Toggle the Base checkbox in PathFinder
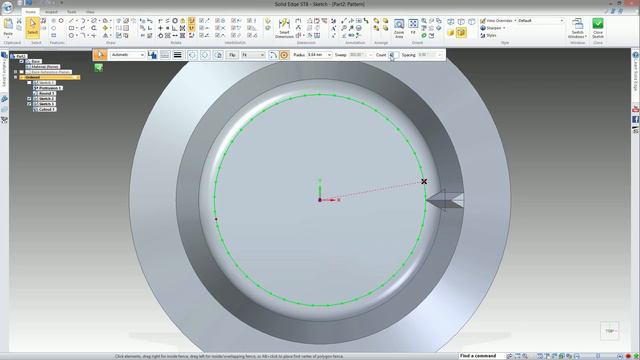Screen dimensions: 640x360 (x=22, y=61)
